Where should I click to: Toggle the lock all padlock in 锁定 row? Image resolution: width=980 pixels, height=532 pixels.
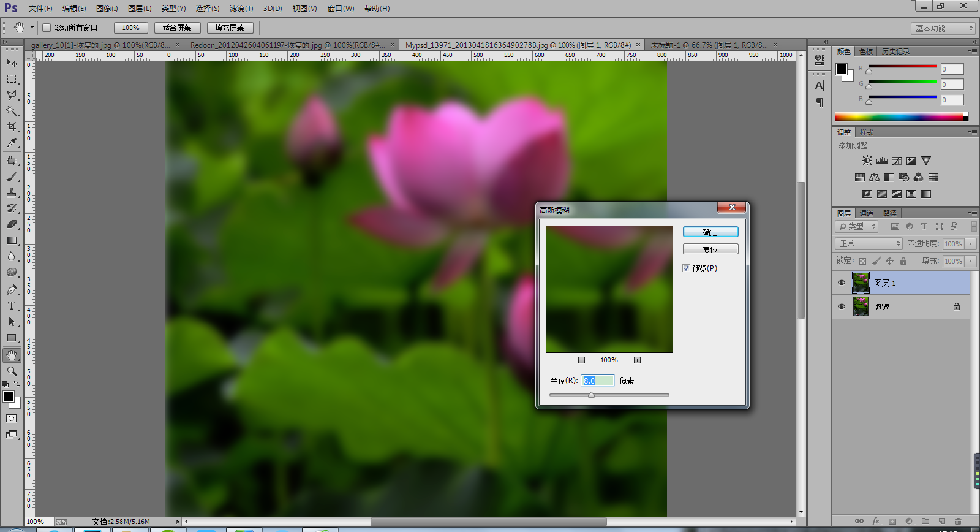tap(903, 261)
